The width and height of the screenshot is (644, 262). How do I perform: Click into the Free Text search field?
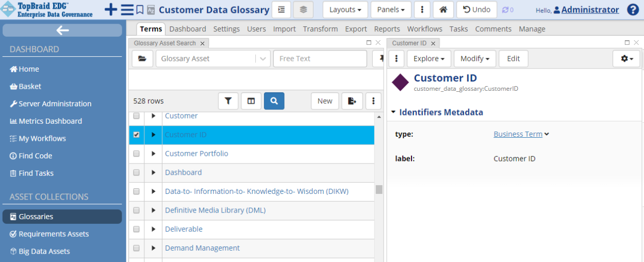pos(320,59)
